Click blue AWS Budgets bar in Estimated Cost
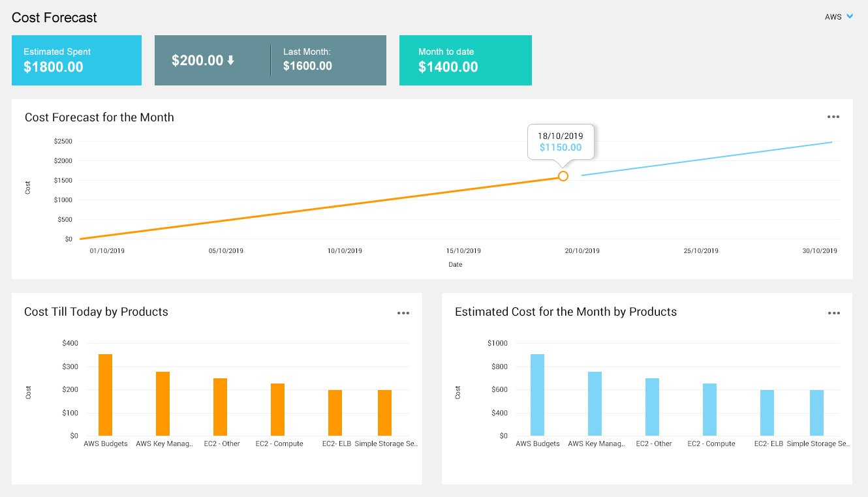868x497 pixels. (537, 395)
